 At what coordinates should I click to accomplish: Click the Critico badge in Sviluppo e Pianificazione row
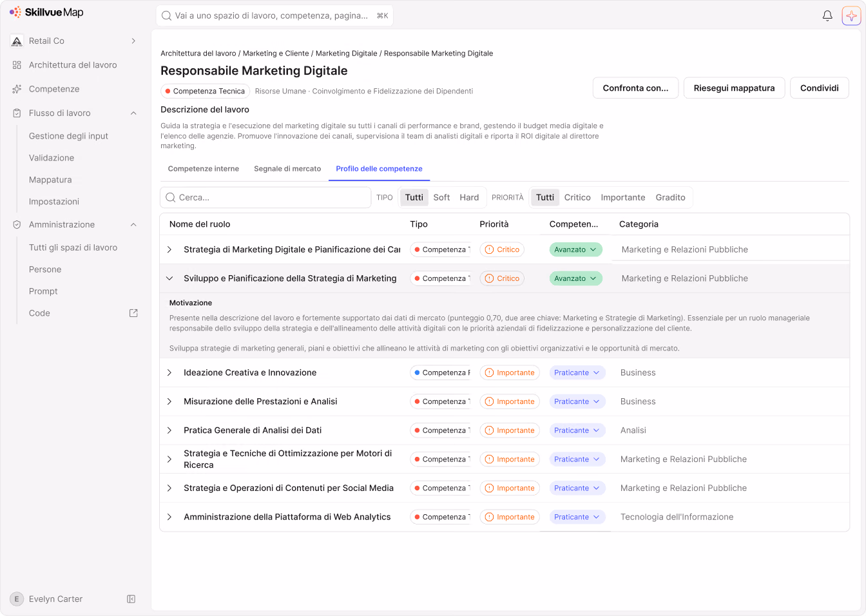click(x=502, y=278)
